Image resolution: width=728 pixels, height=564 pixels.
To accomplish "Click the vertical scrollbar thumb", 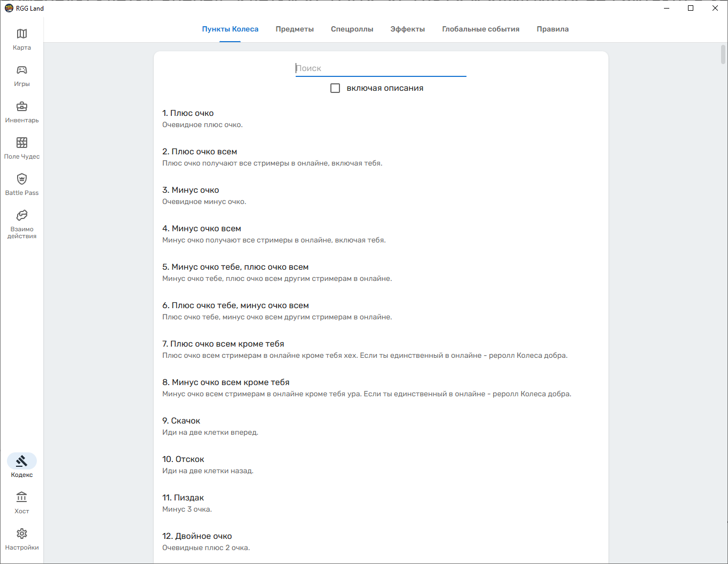I will [723, 54].
